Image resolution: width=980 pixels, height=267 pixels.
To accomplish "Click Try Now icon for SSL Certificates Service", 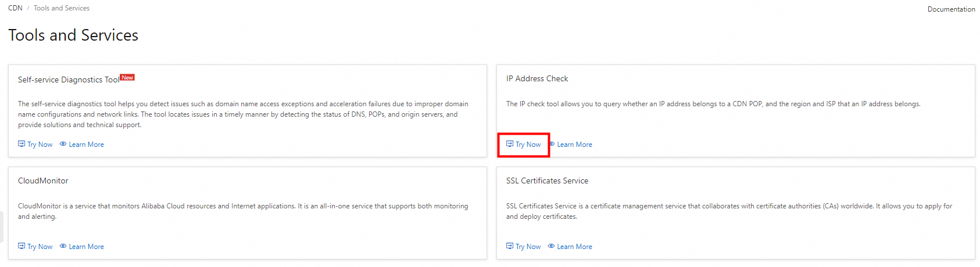I will (510, 246).
